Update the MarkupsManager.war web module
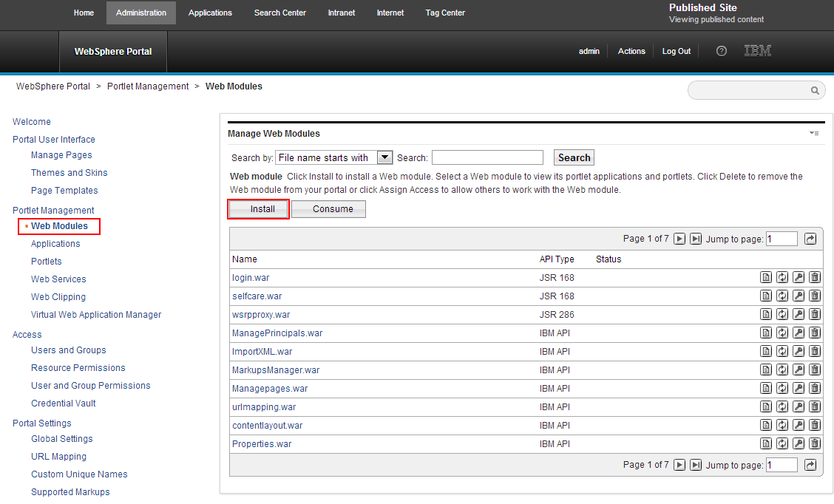This screenshot has height=504, width=834. [782, 370]
